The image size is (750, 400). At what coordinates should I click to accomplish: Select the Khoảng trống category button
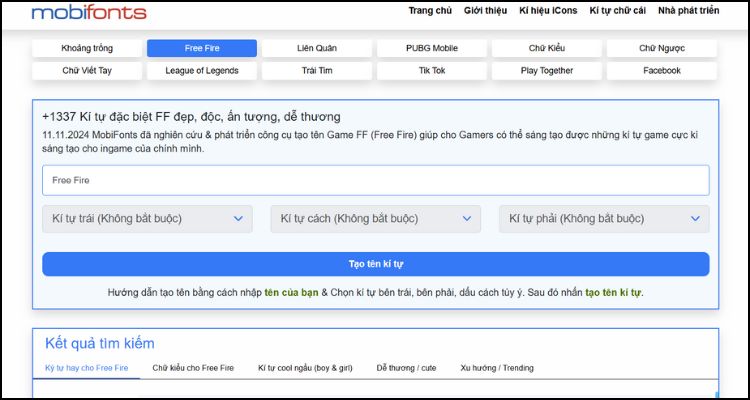pos(87,48)
